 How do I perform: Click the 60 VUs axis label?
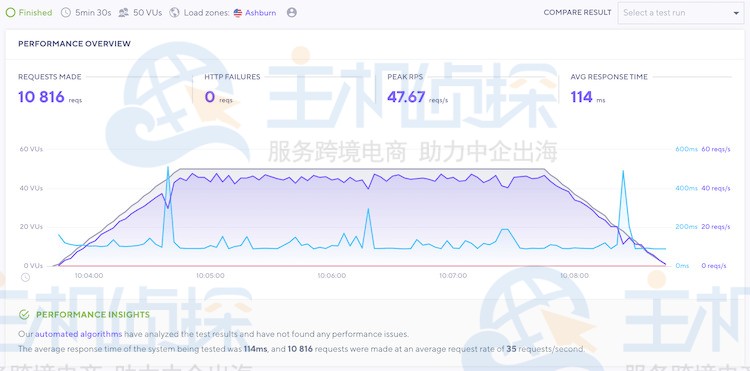pos(31,149)
